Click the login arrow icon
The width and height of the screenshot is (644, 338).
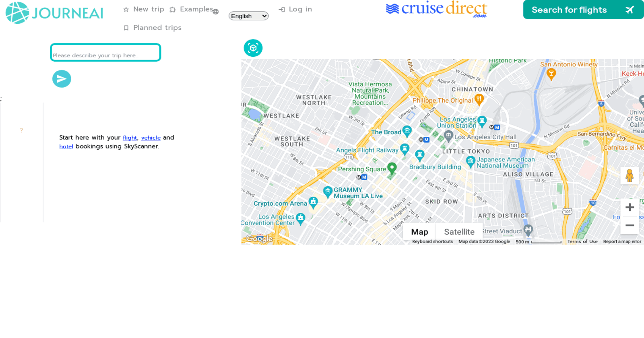coord(282,10)
